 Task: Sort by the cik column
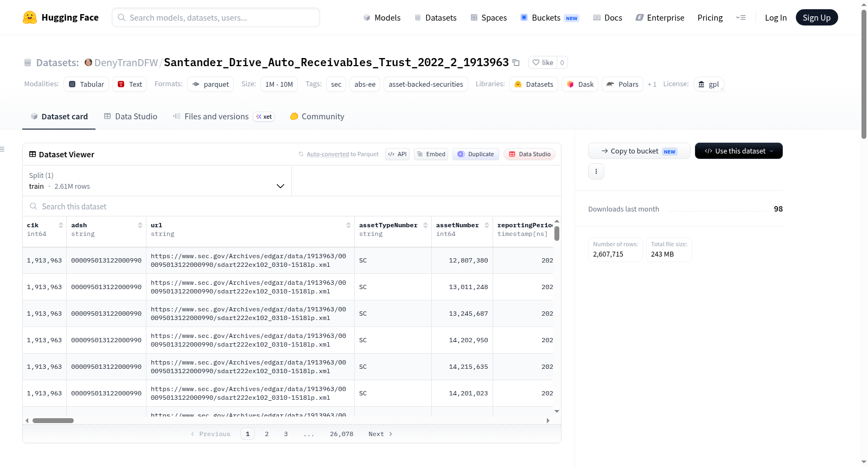click(x=61, y=225)
